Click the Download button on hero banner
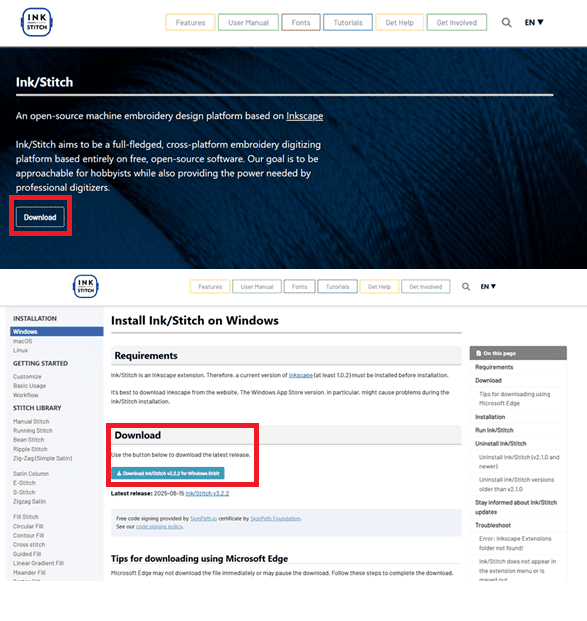 (x=40, y=217)
